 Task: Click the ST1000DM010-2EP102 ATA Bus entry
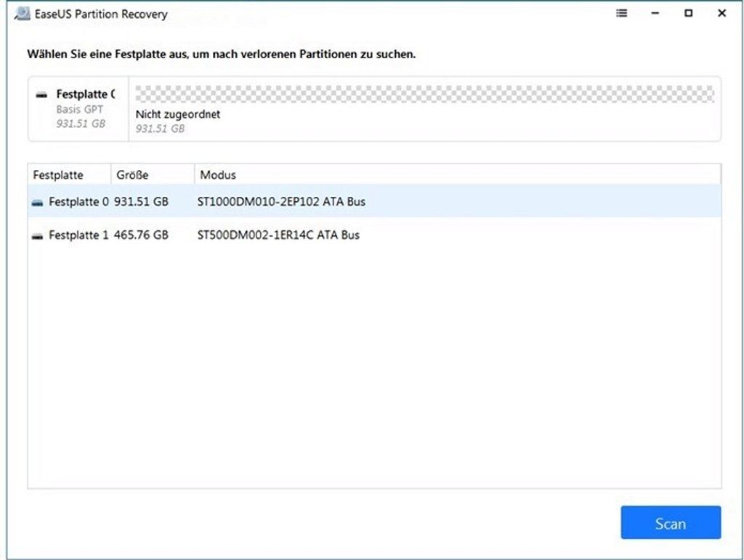click(281, 202)
